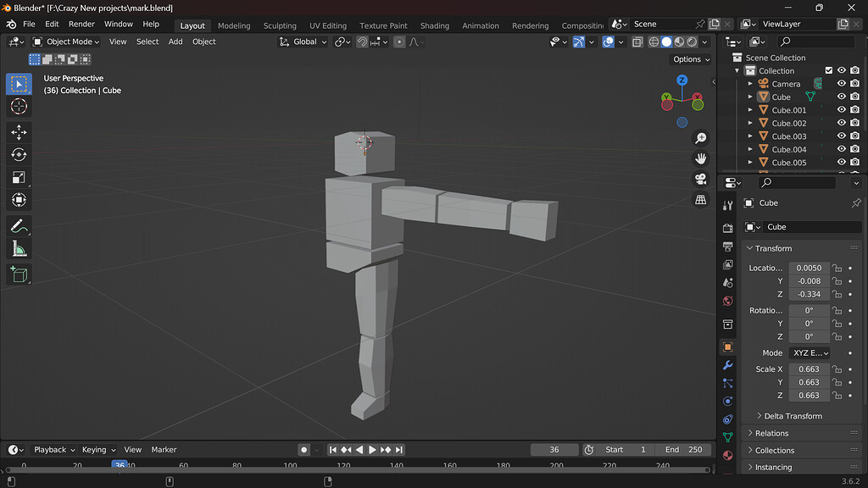This screenshot has height=488, width=868.
Task: Toggle the camera view icon
Action: point(701,179)
